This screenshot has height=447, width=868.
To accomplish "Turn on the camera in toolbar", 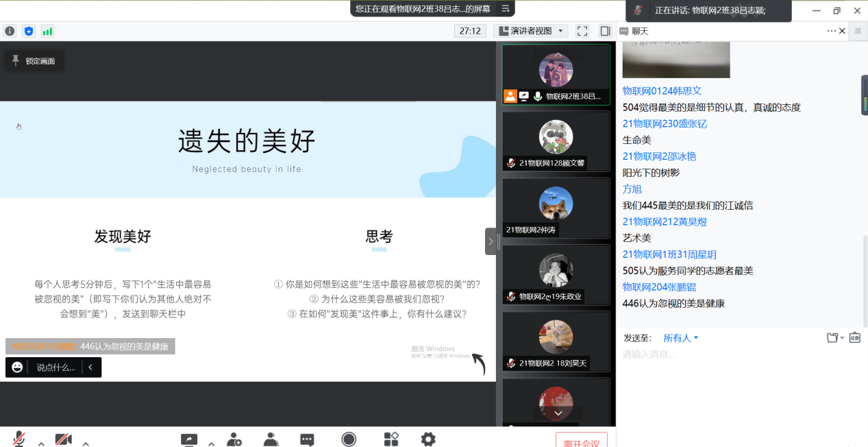I will click(x=64, y=439).
